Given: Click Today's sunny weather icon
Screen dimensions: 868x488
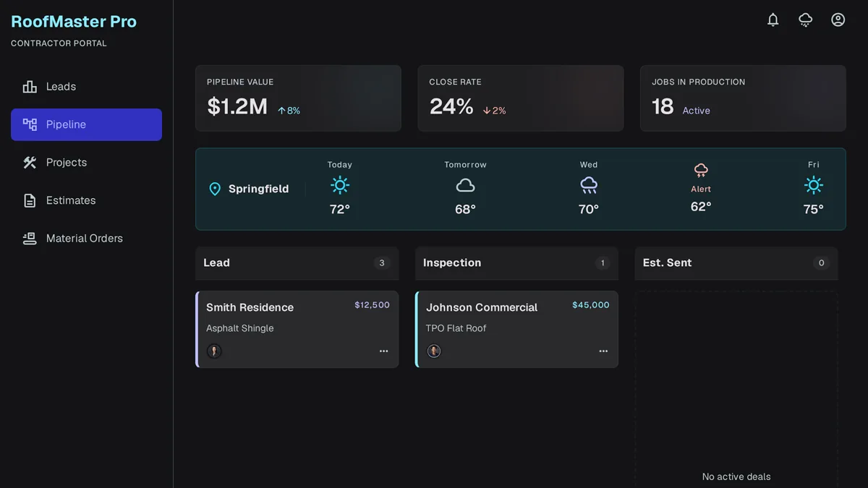Looking at the screenshot, I should tap(340, 186).
